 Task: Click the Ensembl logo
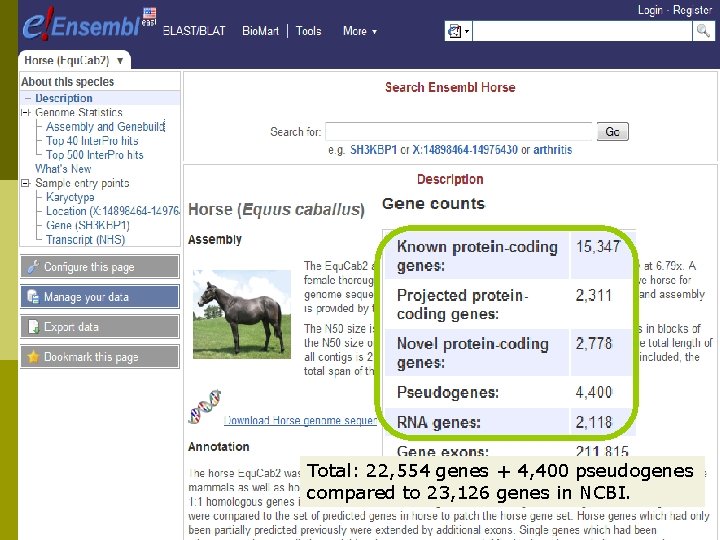(x=82, y=24)
